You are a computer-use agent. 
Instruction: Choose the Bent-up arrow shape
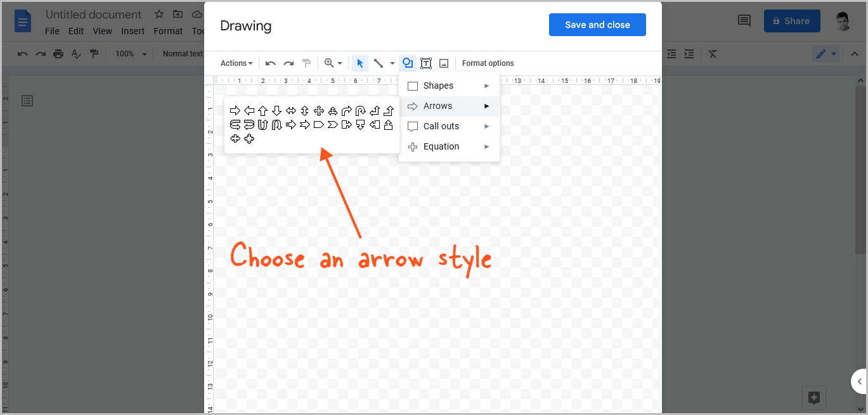point(389,110)
